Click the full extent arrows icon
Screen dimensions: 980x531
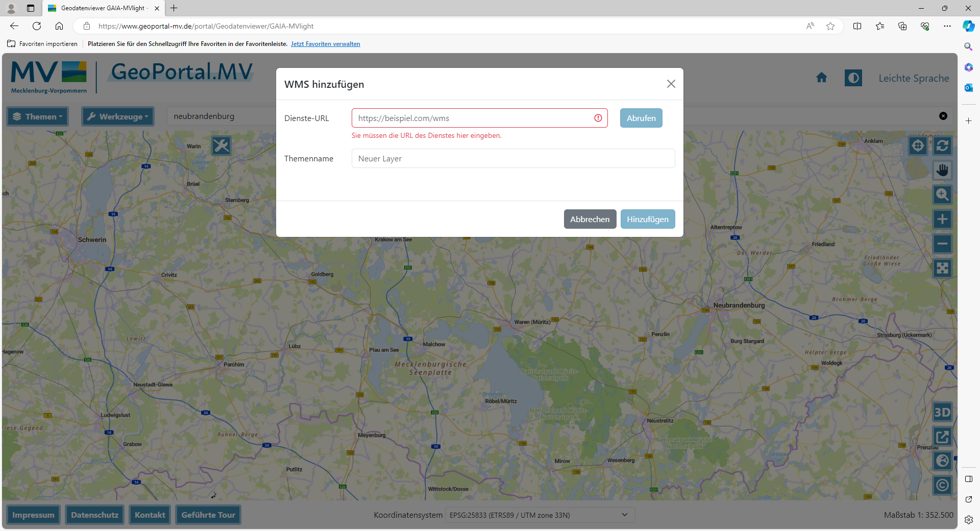[942, 268]
